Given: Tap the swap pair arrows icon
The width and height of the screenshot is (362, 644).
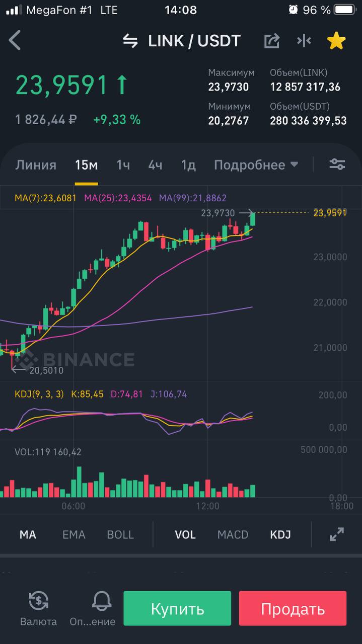Looking at the screenshot, I should click(x=130, y=41).
